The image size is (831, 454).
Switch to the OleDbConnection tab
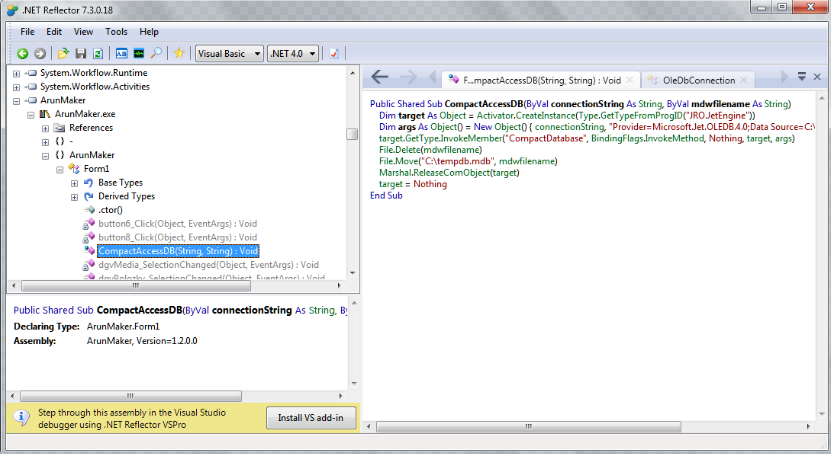point(697,80)
